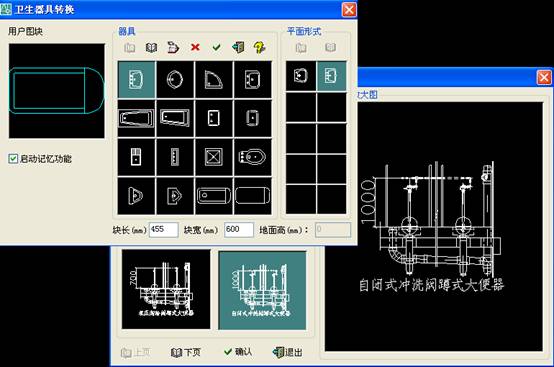Select the triangular urinal in bottom row, first cell
The image size is (554, 367).
tap(136, 196)
